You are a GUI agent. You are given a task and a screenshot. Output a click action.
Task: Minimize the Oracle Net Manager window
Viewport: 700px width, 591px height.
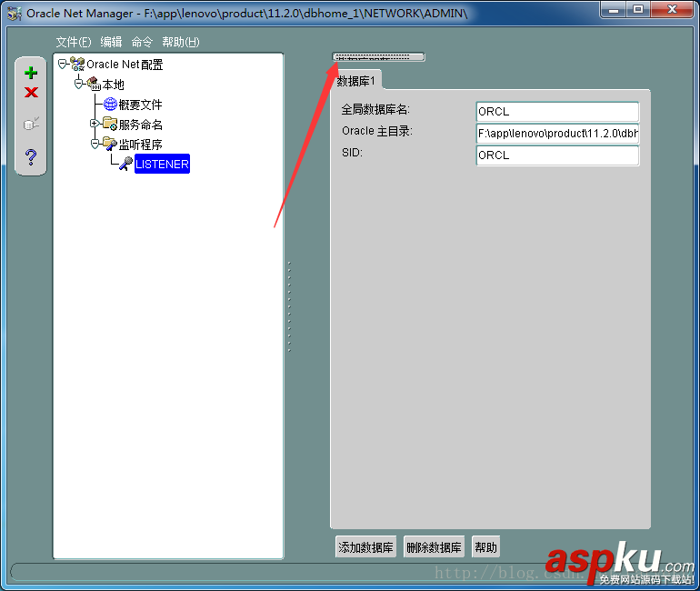pos(614,9)
